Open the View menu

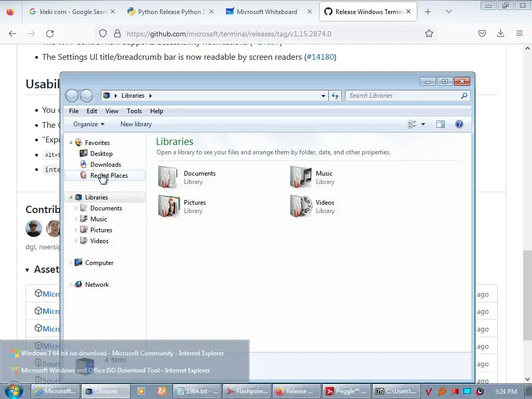112,111
